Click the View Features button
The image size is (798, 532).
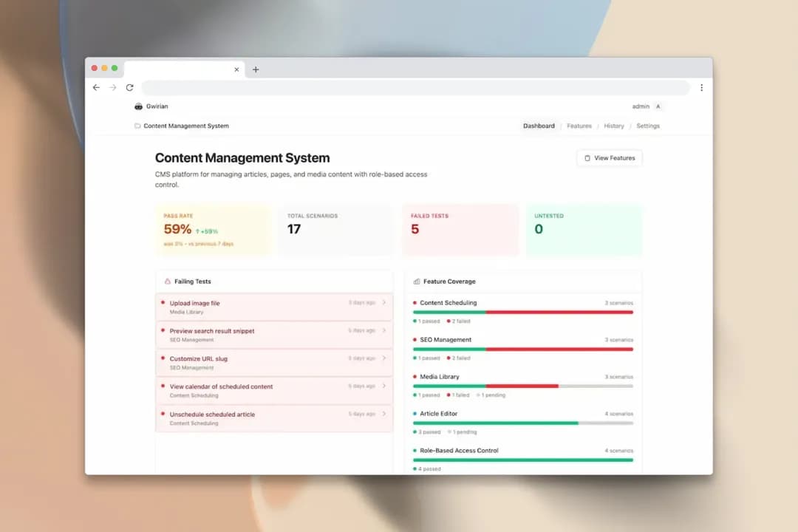(x=610, y=158)
